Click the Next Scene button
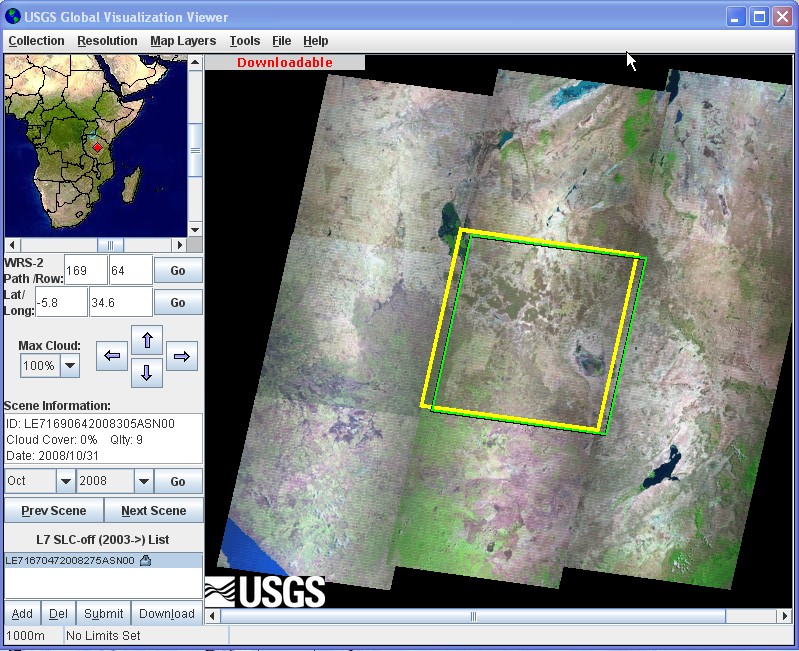Screen dimensions: 799x651 click(153, 510)
